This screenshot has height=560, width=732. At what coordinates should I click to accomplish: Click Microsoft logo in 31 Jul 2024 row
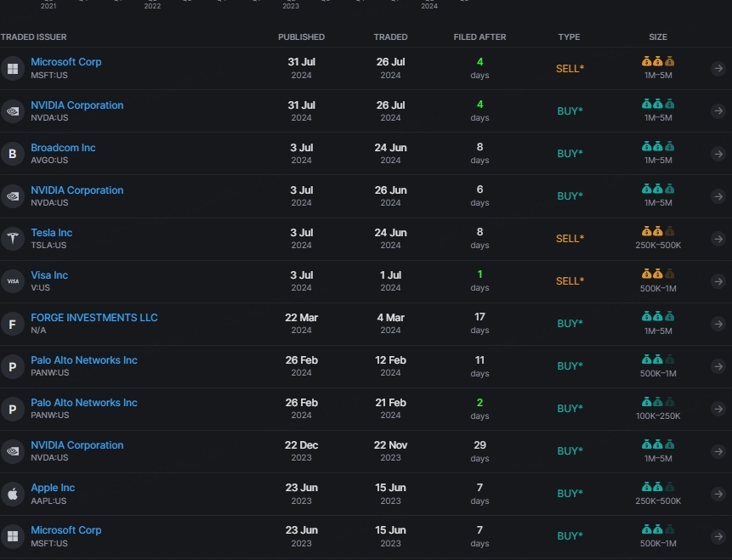pos(13,69)
